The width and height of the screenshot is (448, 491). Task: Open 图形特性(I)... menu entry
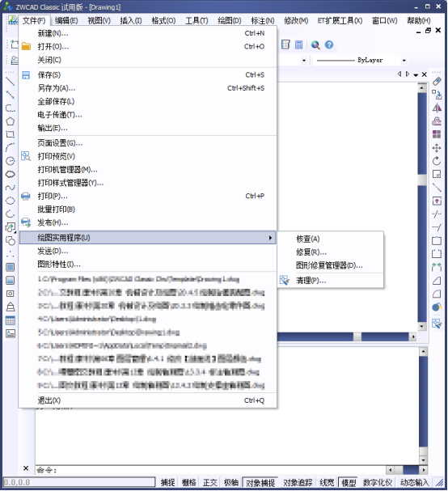[x=148, y=265]
